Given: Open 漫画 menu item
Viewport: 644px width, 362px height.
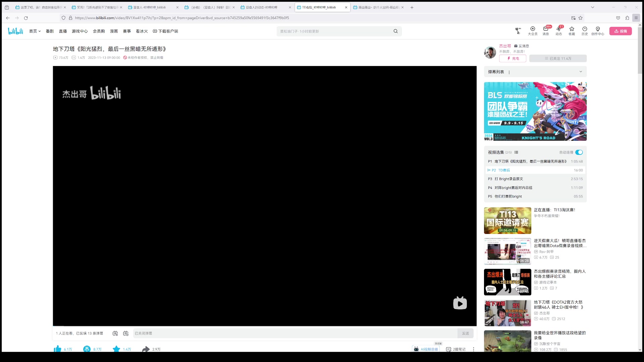Looking at the screenshot, I should (x=114, y=31).
